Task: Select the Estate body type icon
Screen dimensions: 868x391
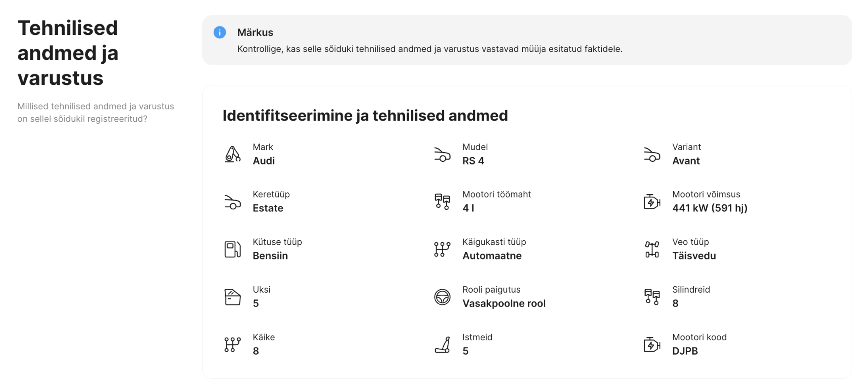Action: 233,201
